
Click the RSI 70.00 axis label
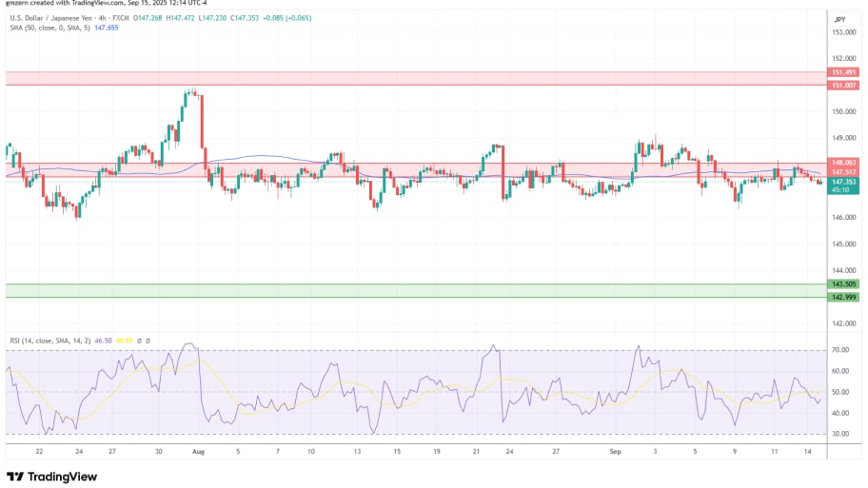coord(839,350)
